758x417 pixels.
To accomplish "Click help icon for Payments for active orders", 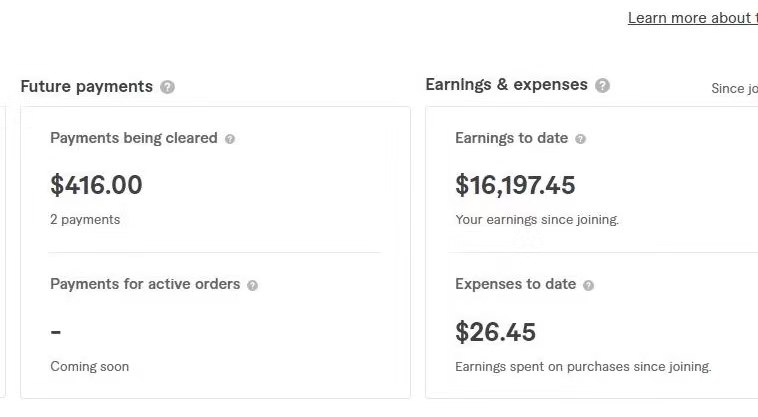I will tap(252, 285).
